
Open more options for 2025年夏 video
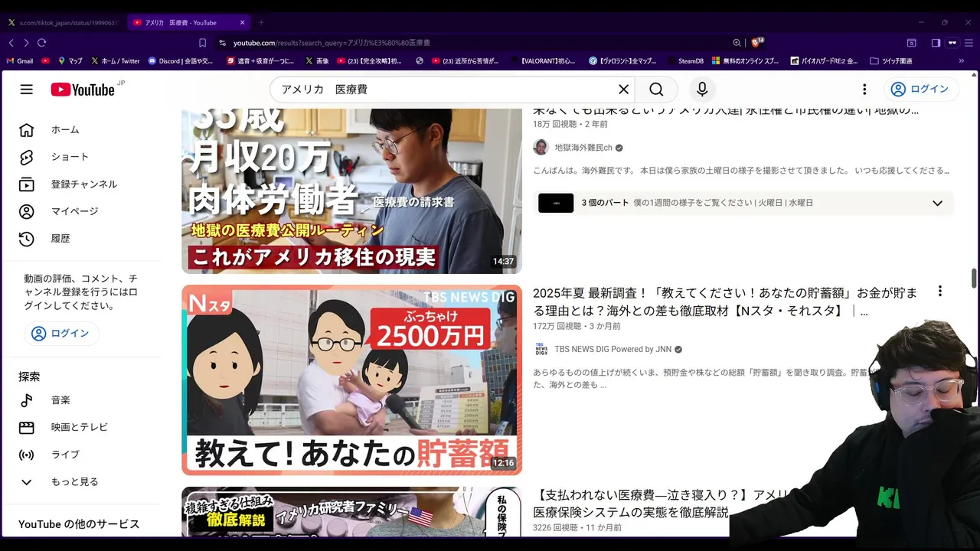point(940,292)
